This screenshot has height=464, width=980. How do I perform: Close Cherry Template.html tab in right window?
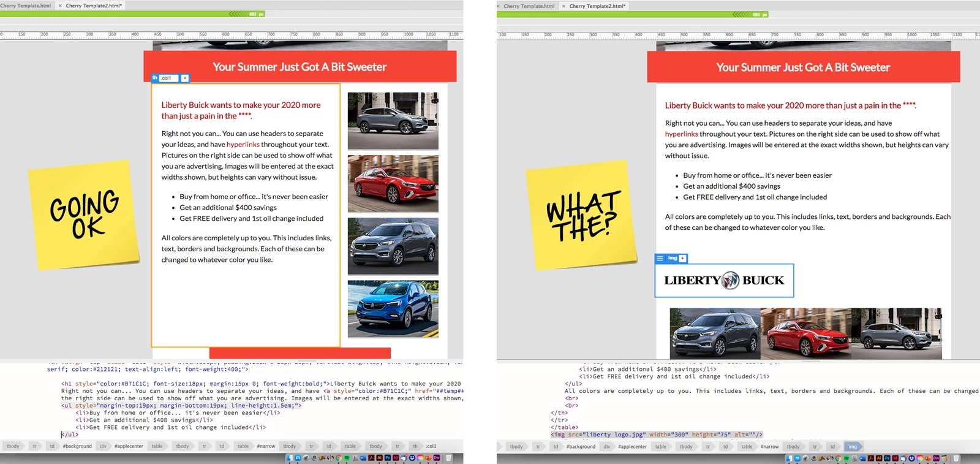point(499,6)
